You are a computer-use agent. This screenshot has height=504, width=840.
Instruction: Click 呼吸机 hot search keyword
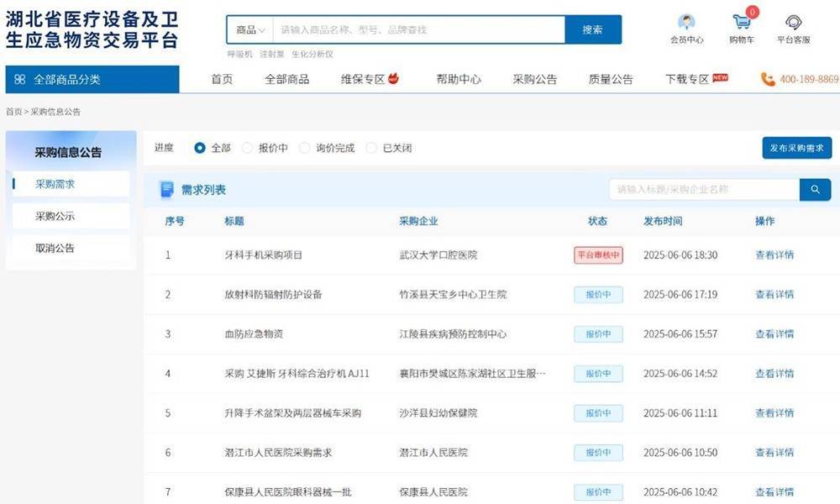[x=239, y=54]
